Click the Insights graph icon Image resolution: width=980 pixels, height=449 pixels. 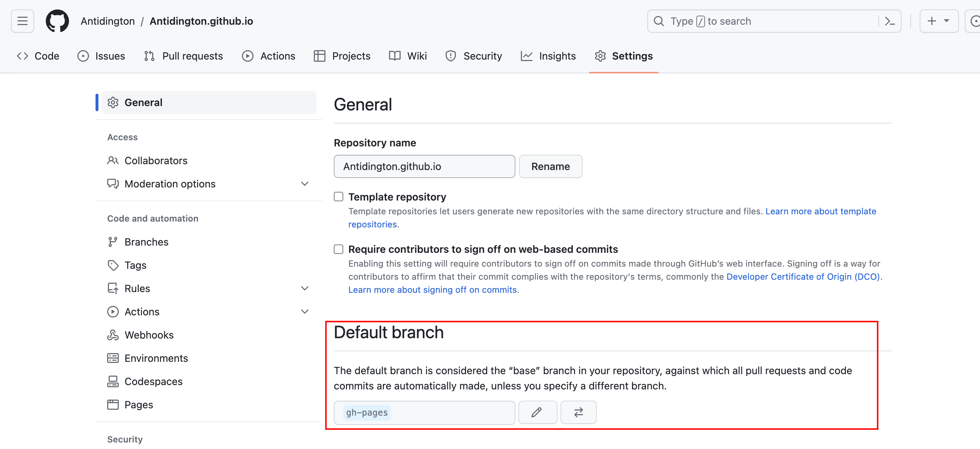pos(527,56)
